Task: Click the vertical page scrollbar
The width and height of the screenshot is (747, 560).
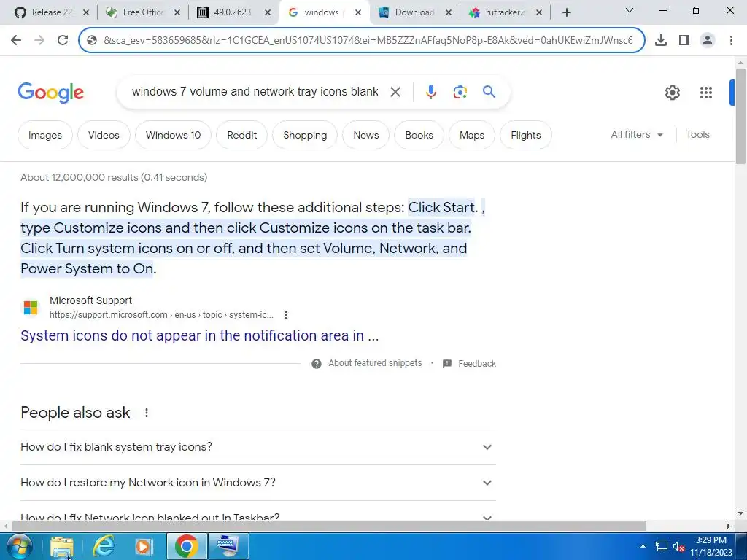Action: [740, 116]
